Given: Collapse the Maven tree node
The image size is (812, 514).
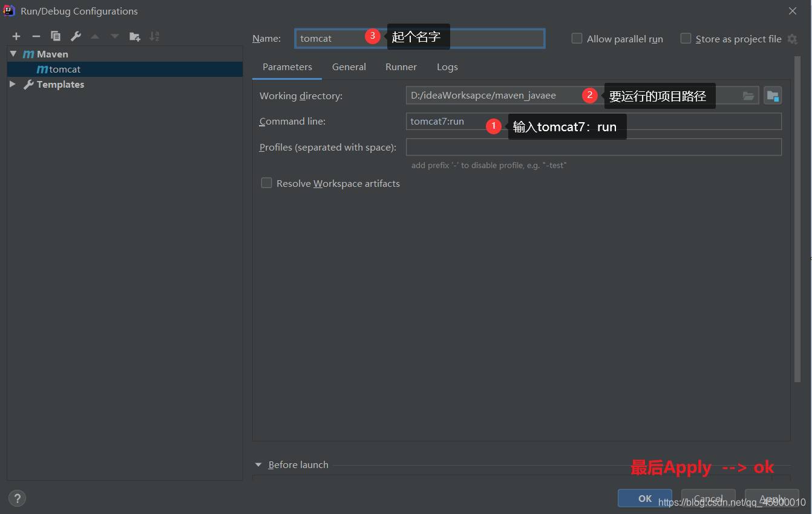Looking at the screenshot, I should coord(13,54).
